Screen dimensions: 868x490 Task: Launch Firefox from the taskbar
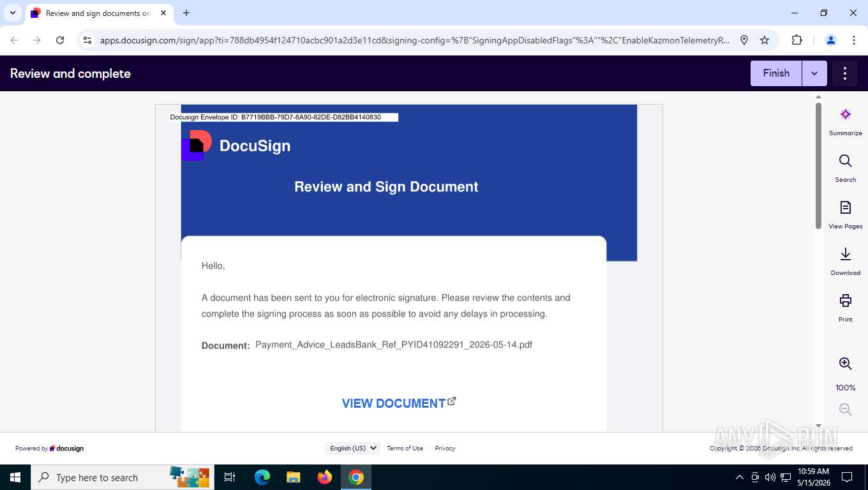click(x=325, y=477)
